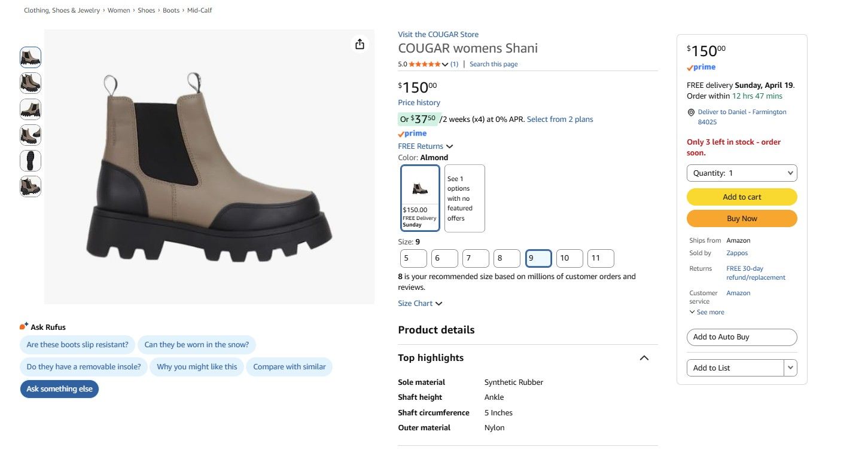Click the Prime logo under price

pyautogui.click(x=412, y=134)
